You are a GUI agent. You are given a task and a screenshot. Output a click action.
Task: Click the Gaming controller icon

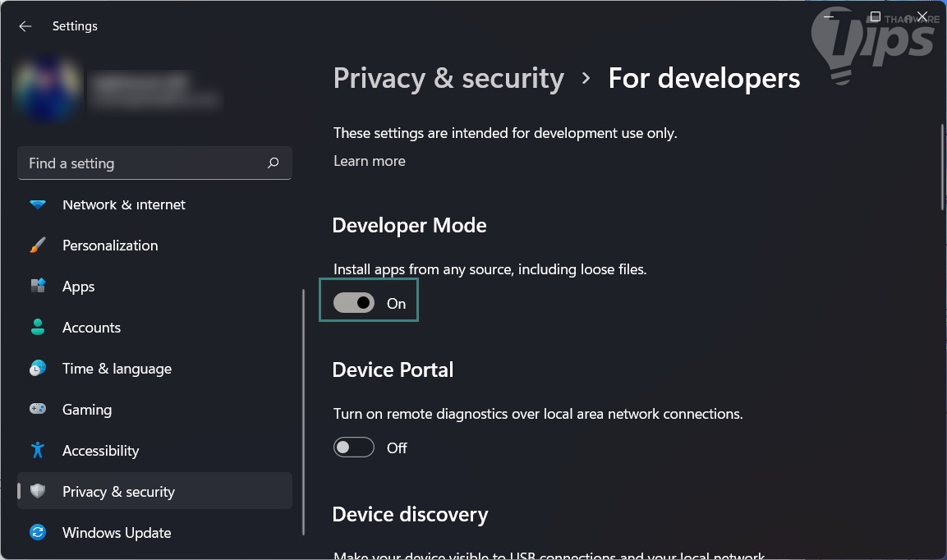point(38,410)
